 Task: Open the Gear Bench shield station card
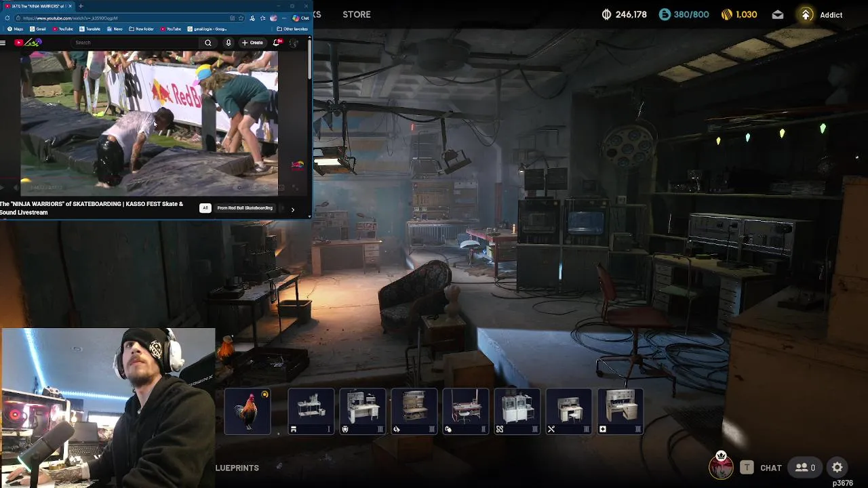(x=362, y=411)
